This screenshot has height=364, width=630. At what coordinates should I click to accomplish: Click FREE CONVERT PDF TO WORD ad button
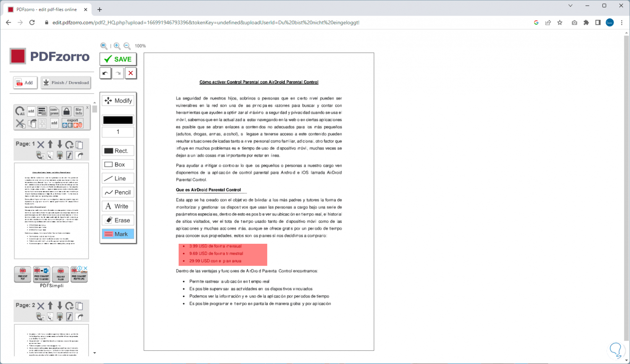coord(42,274)
